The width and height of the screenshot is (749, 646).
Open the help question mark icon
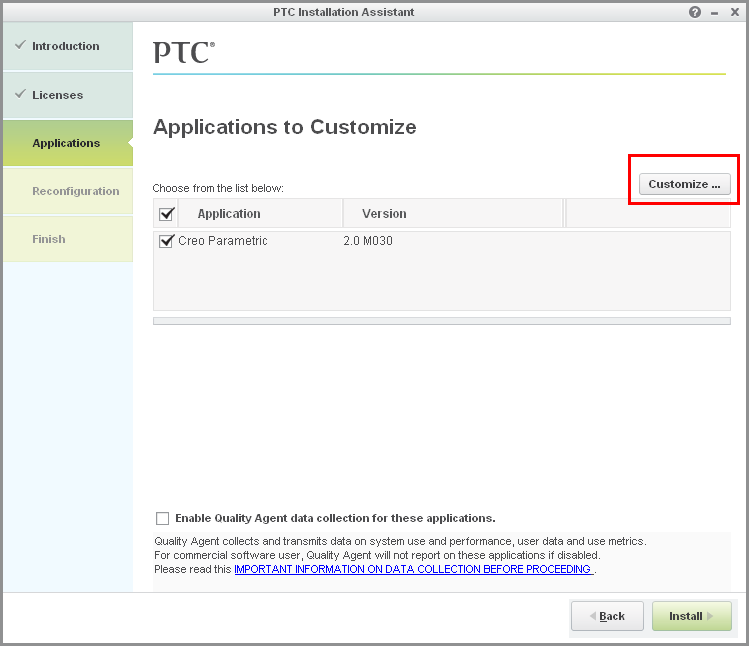(x=695, y=12)
